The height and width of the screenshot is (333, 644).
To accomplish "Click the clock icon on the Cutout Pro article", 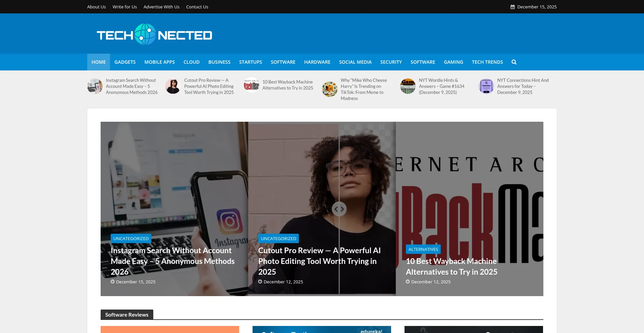I will pyautogui.click(x=260, y=281).
